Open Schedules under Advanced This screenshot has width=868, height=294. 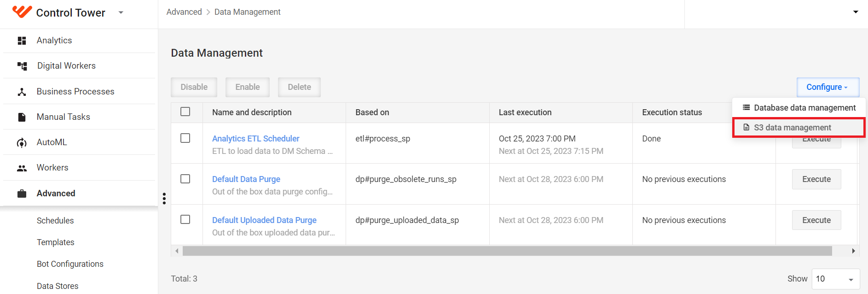[55, 221]
